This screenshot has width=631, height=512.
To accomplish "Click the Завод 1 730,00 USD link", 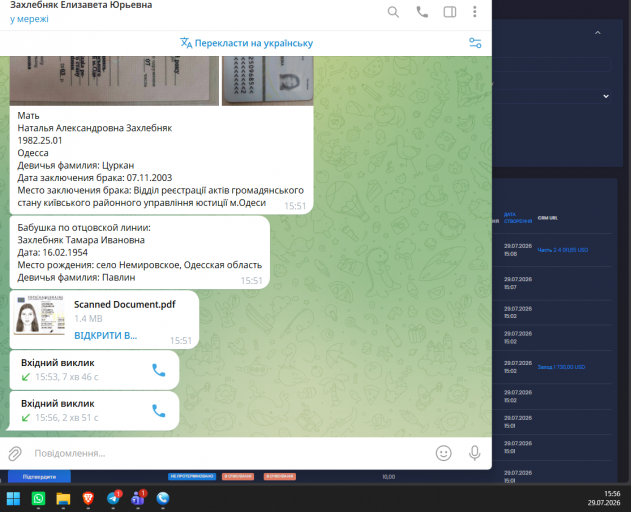I will click(561, 367).
